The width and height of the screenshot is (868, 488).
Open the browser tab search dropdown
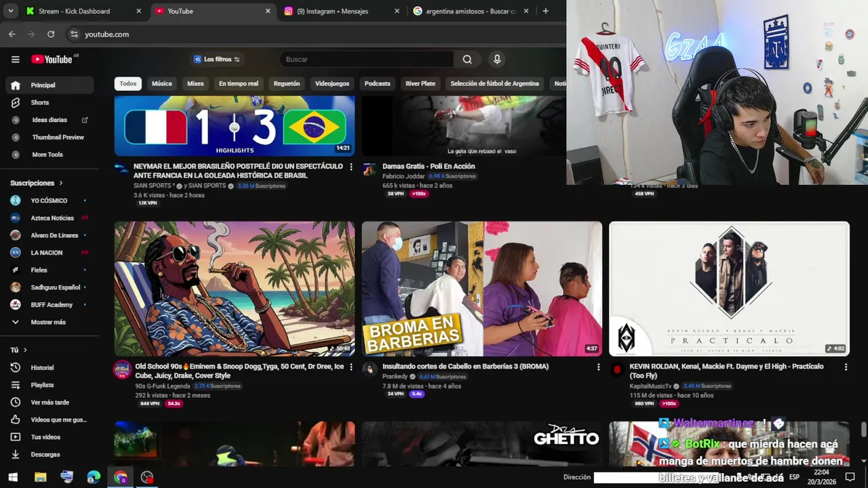12,11
